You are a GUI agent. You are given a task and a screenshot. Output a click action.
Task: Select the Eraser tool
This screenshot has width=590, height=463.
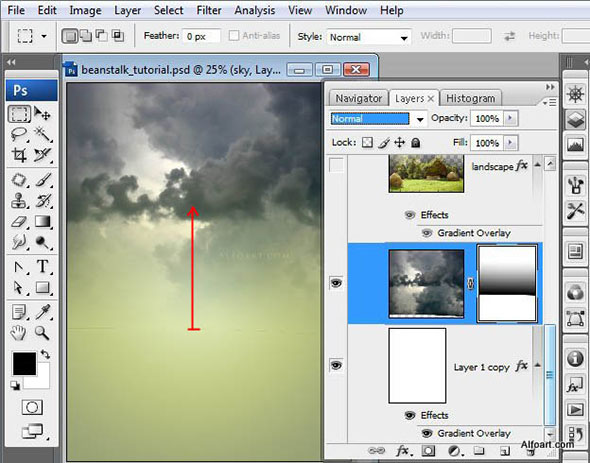[19, 221]
